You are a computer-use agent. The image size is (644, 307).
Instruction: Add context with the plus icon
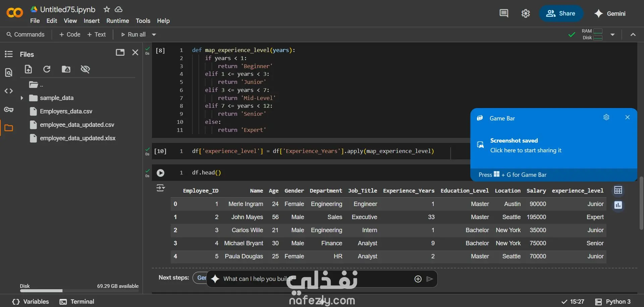418,279
